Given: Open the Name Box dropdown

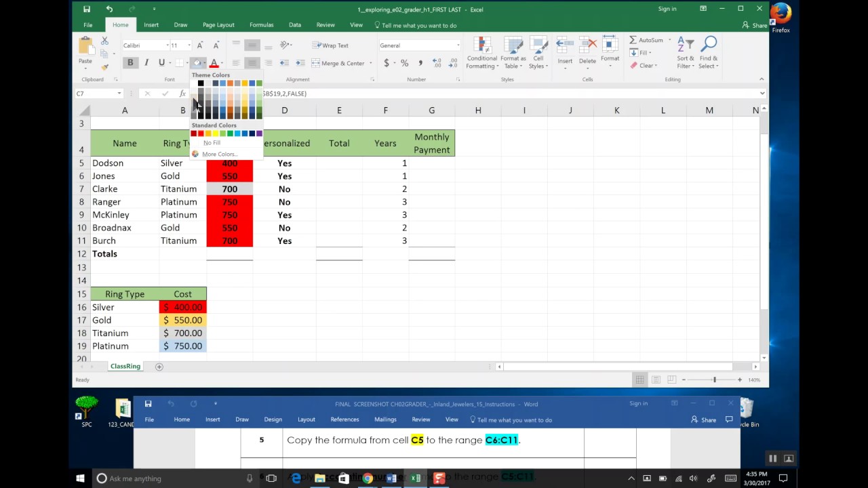Looking at the screenshot, I should click(119, 94).
